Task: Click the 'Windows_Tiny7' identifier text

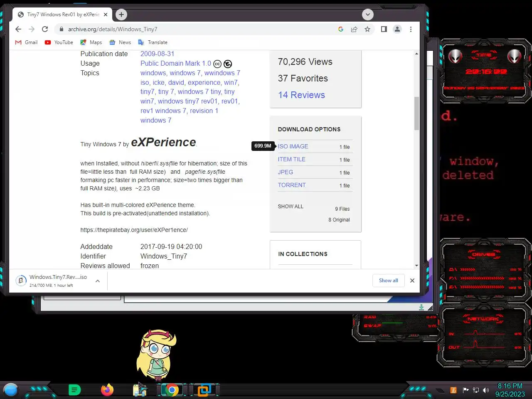Action: coord(164,256)
